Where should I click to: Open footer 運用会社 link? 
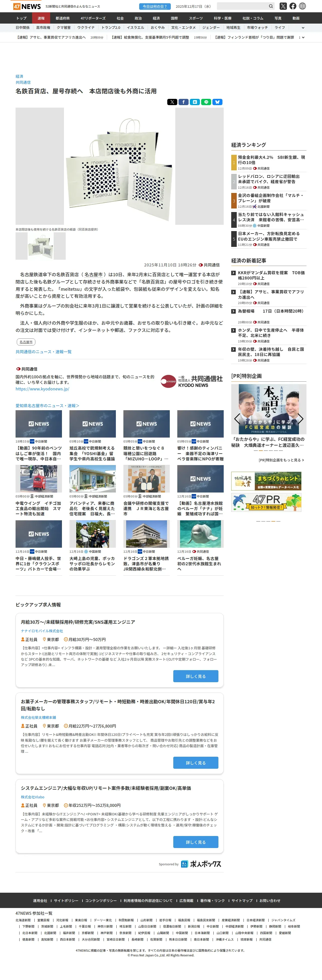point(40,900)
